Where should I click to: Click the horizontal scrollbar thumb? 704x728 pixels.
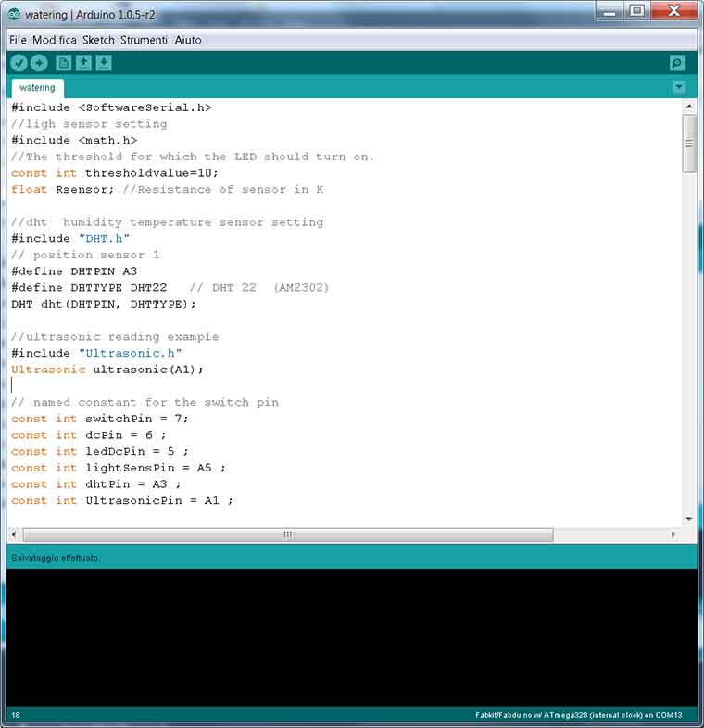[x=288, y=534]
